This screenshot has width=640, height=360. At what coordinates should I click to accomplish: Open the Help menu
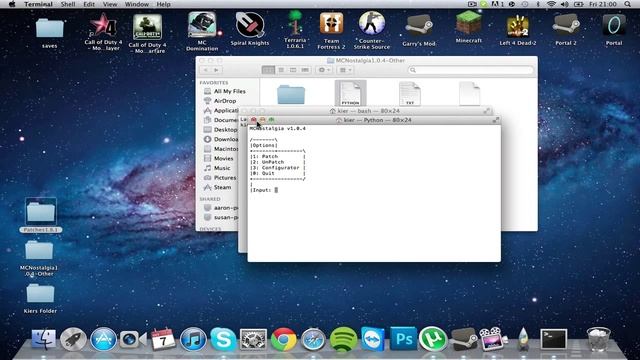click(x=163, y=4)
